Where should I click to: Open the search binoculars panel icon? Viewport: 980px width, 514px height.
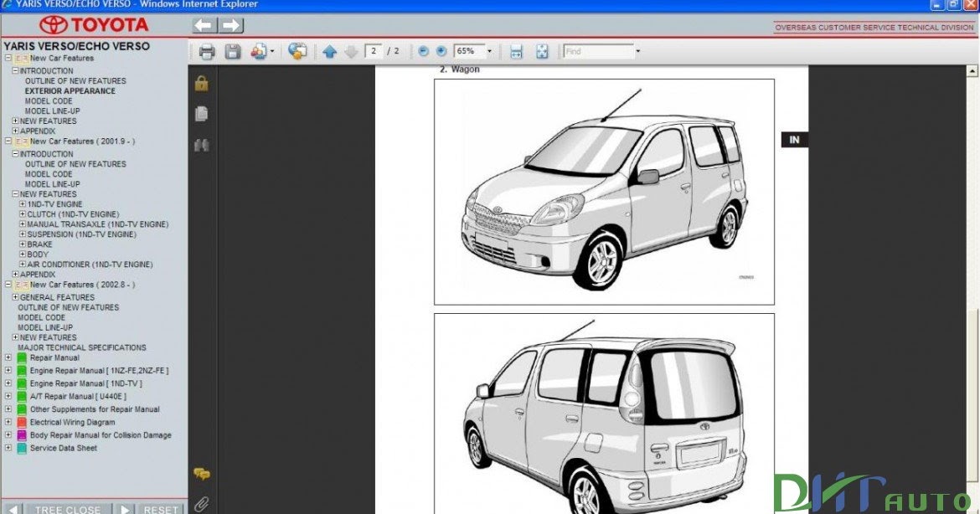201,145
